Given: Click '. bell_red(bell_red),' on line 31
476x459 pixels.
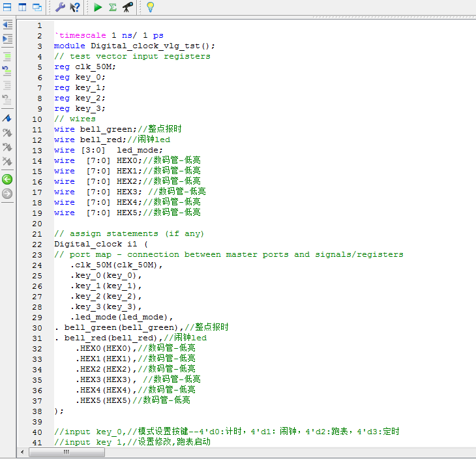Looking at the screenshot, I should (109, 338).
